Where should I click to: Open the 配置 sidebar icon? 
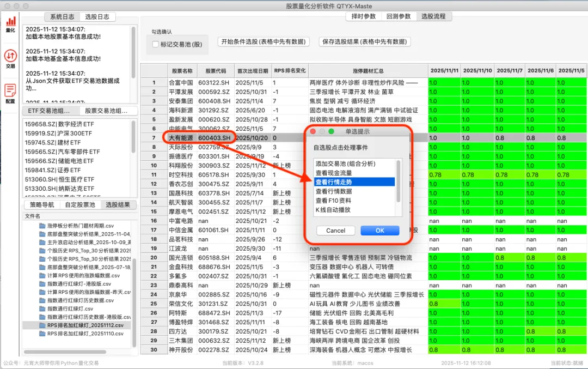click(10, 93)
